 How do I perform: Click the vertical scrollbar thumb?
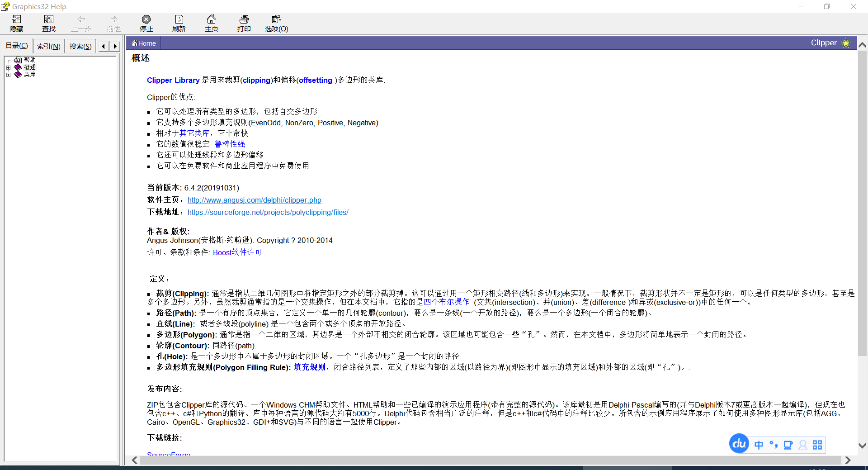pos(862,204)
